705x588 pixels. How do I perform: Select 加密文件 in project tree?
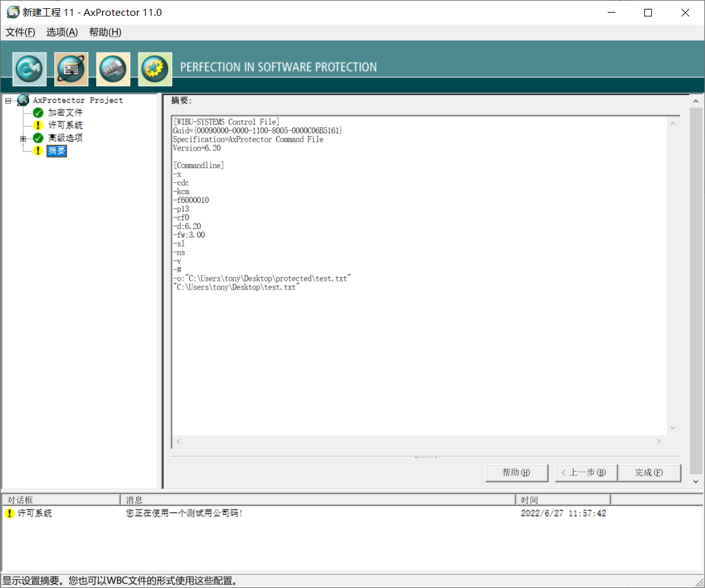(x=65, y=113)
